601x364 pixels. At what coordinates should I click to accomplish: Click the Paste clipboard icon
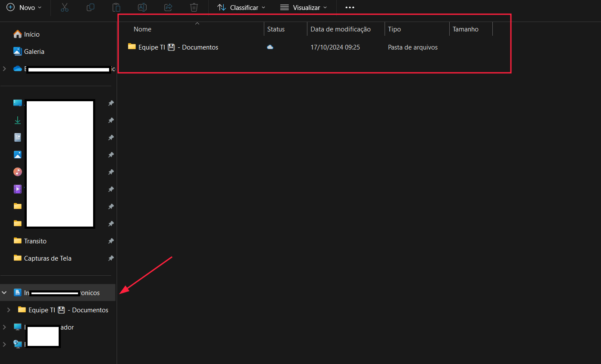[x=116, y=7]
